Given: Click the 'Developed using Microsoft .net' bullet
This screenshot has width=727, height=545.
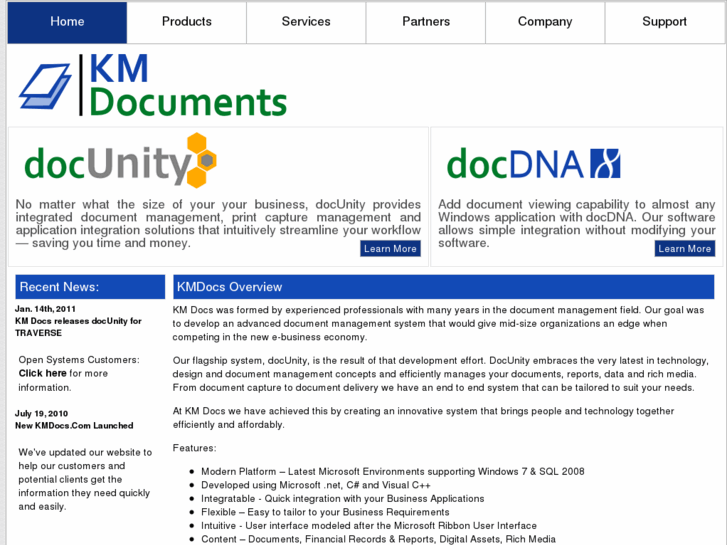Looking at the screenshot, I should [316, 485].
